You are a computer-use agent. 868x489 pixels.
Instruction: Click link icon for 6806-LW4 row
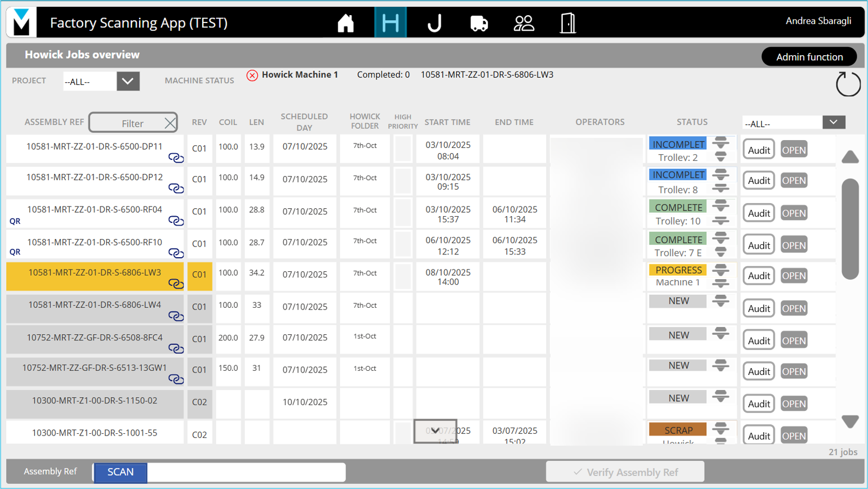(176, 316)
